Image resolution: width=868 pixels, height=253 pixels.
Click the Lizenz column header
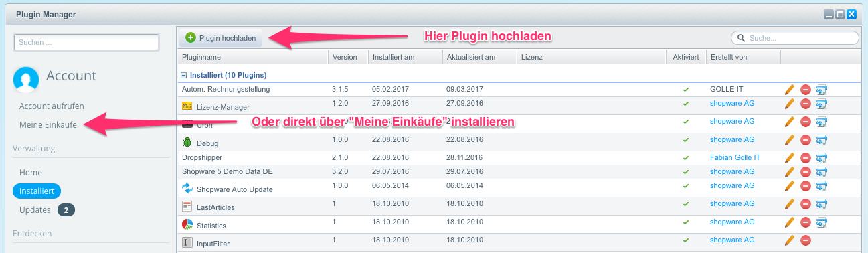(591, 57)
